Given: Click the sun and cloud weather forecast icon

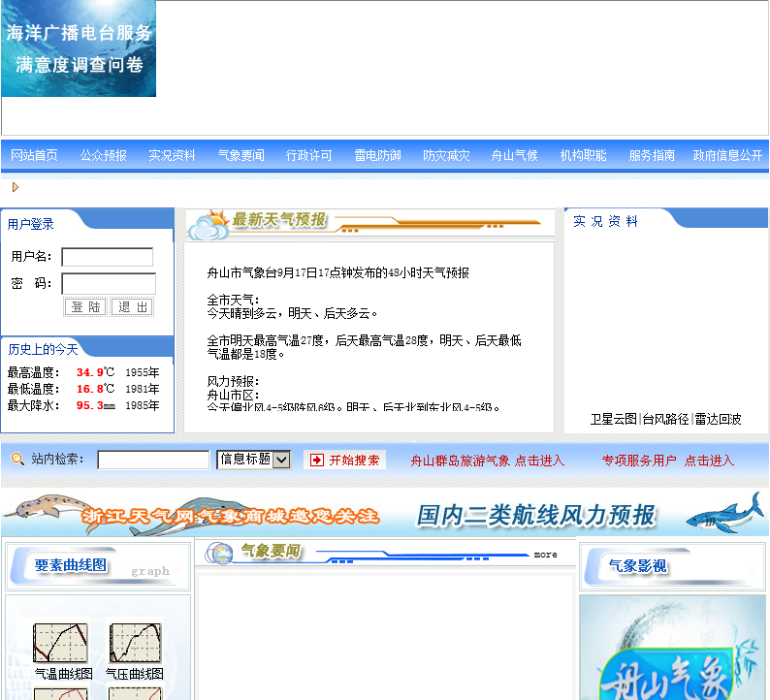Looking at the screenshot, I should coord(209,225).
